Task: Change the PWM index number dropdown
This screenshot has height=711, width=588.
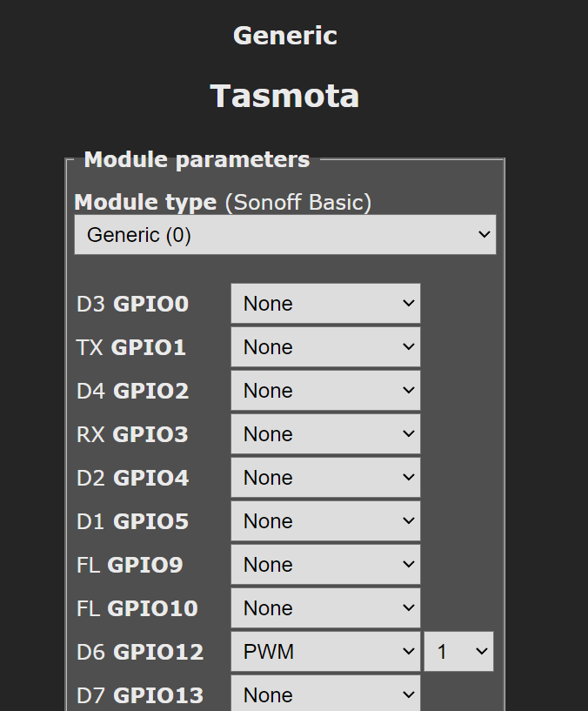Action: 458,652
